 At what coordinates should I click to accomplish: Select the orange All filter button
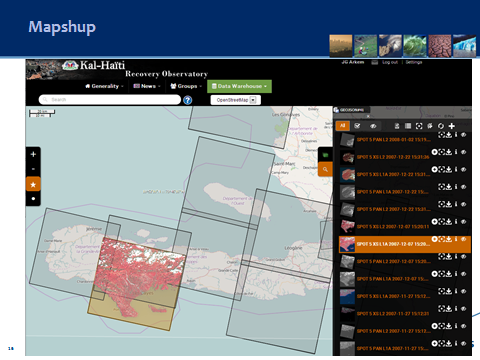click(x=342, y=126)
